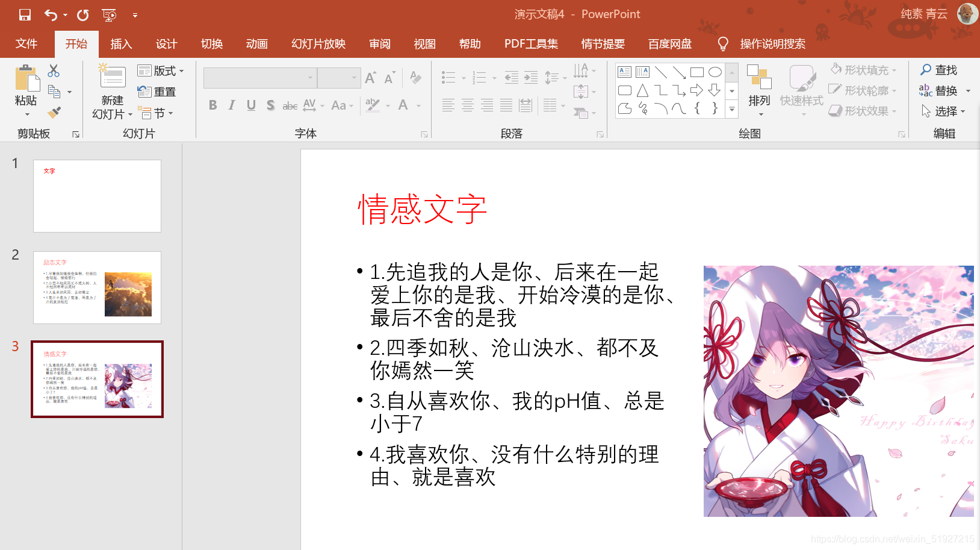
Task: Click 操作说明搜索 search box
Action: pos(772,44)
